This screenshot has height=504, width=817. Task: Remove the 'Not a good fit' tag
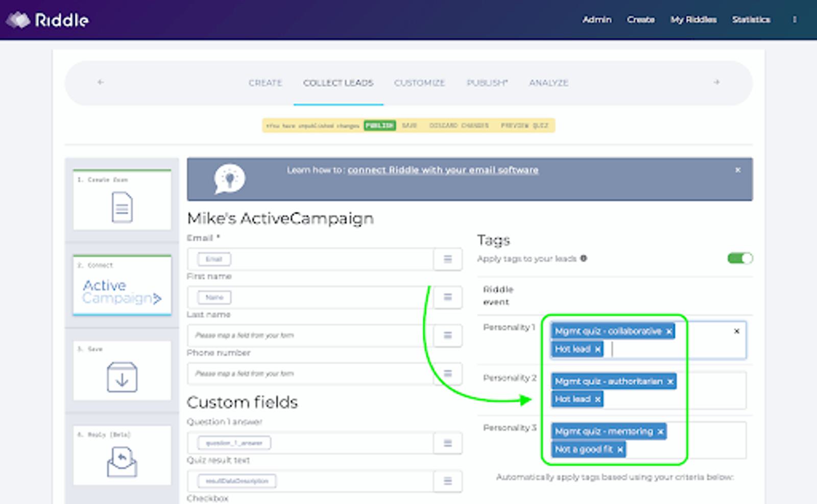click(620, 449)
